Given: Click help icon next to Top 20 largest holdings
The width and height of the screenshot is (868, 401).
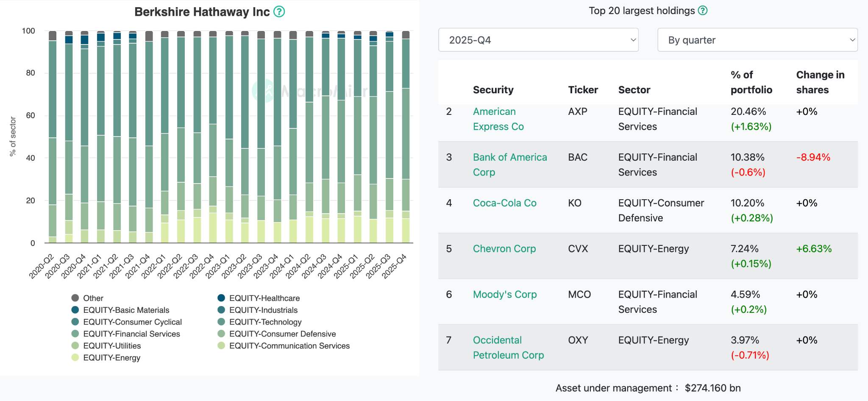Looking at the screenshot, I should 703,11.
